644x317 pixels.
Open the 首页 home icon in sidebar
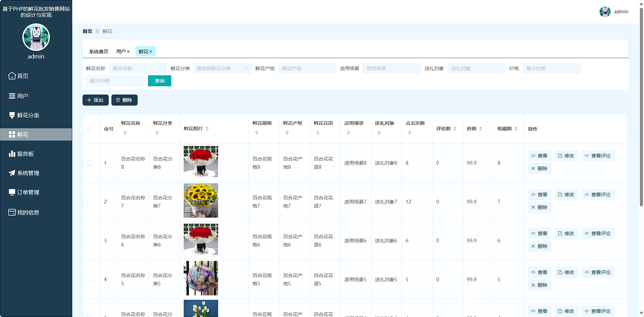12,76
